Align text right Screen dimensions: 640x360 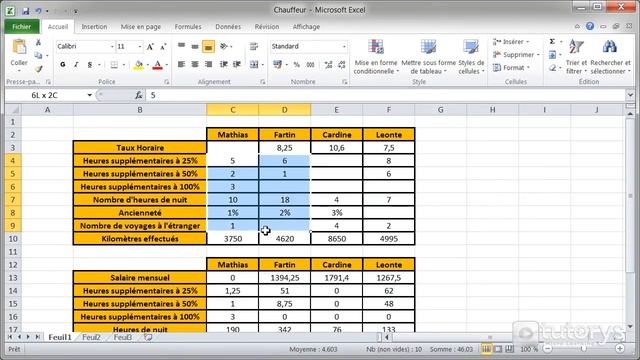[x=209, y=64]
